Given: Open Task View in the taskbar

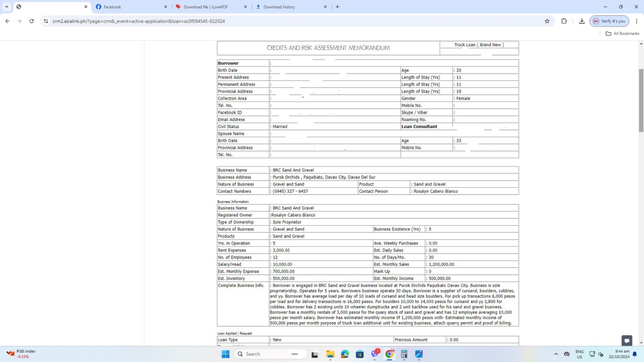Looking at the screenshot, I should [315, 354].
